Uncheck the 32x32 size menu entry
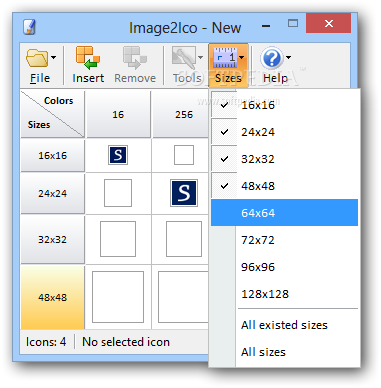This screenshot has width=381, height=388. 284,159
